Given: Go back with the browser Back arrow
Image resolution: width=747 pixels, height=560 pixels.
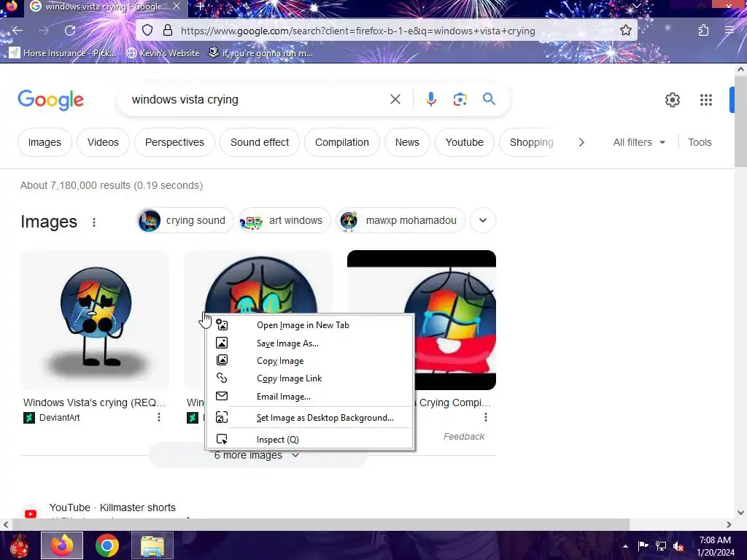Looking at the screenshot, I should pos(18,31).
